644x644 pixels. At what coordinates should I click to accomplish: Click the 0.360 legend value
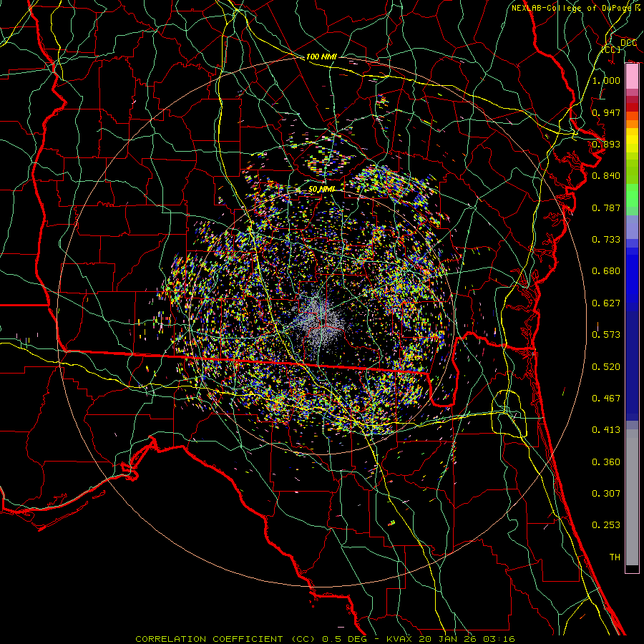click(x=606, y=462)
